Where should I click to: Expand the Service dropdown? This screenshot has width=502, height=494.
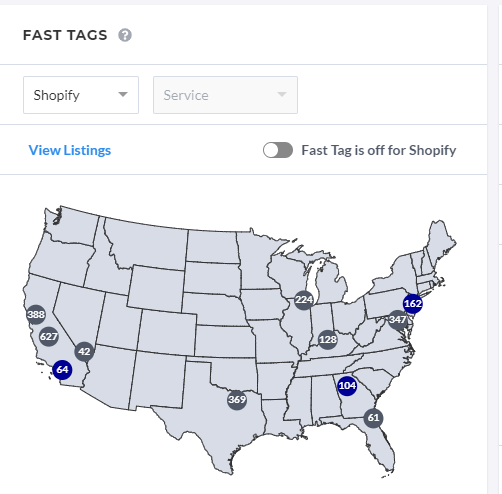pos(225,95)
